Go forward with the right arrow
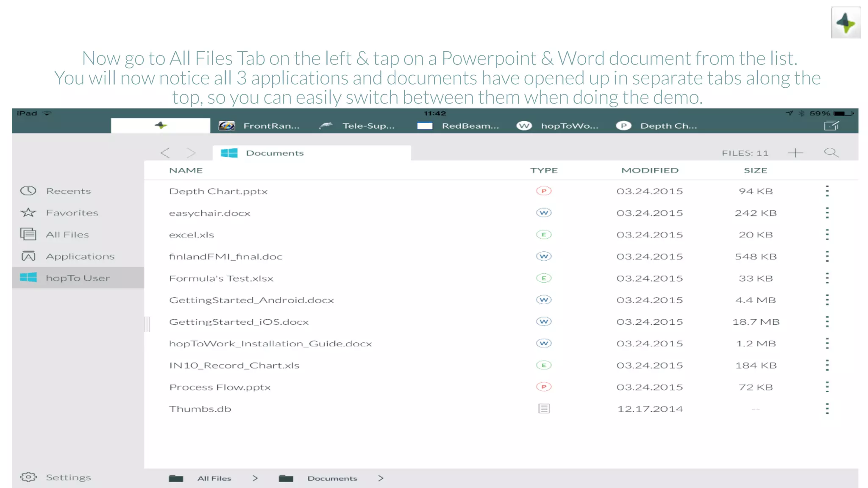The image size is (868, 488). point(191,153)
